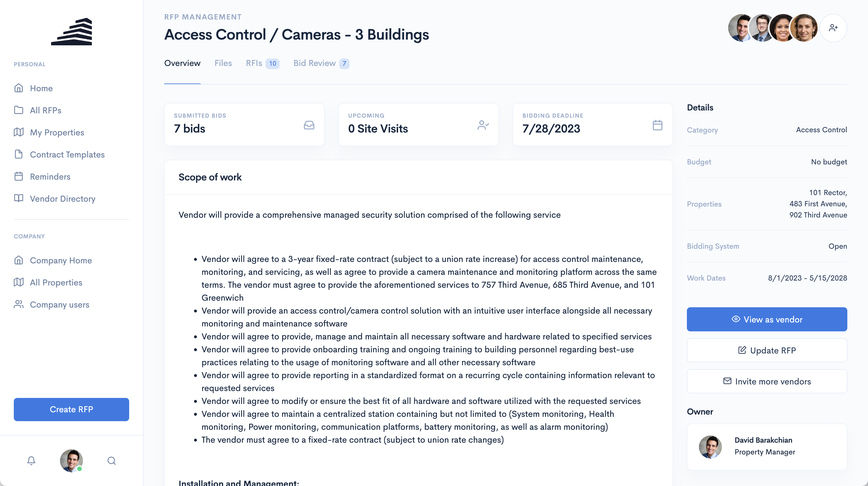The width and height of the screenshot is (868, 486).
Task: Click the add collaborator icon
Action: point(833,28)
